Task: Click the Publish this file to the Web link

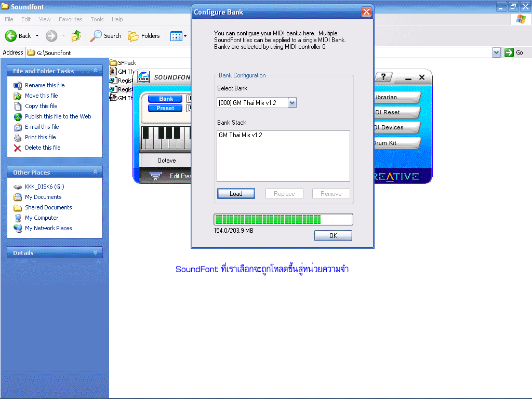Action: click(x=58, y=116)
